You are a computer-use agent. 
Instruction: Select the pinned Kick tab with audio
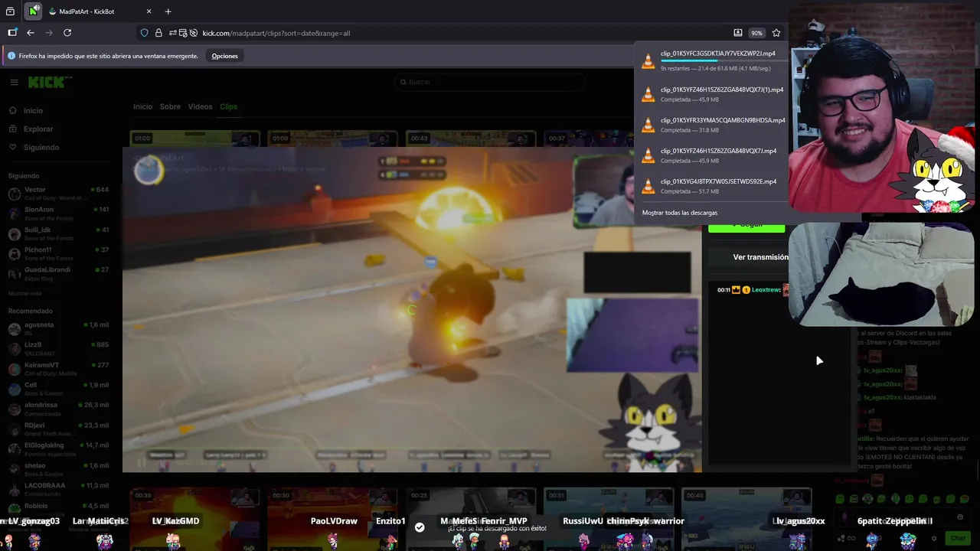tap(34, 11)
